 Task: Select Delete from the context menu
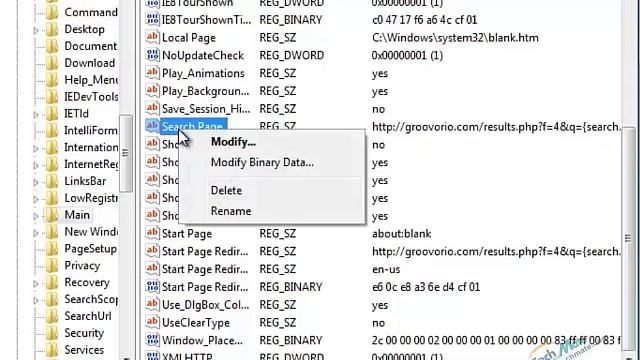tap(226, 191)
